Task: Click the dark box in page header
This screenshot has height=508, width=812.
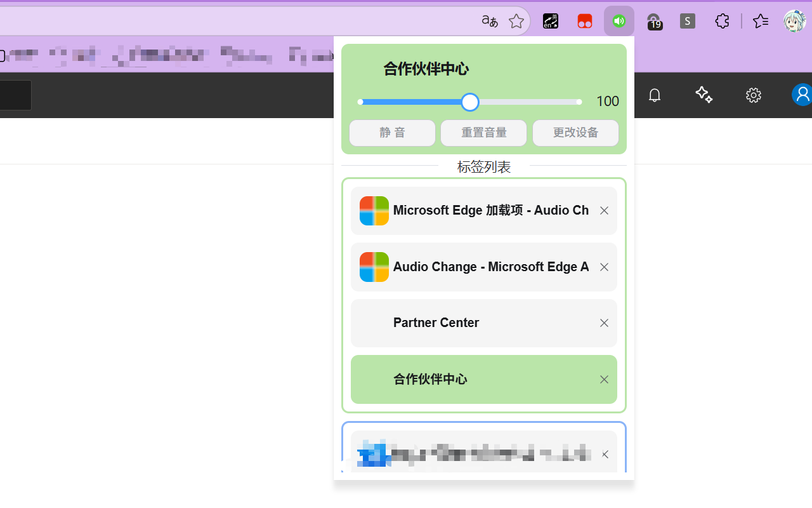Action: [x=15, y=95]
